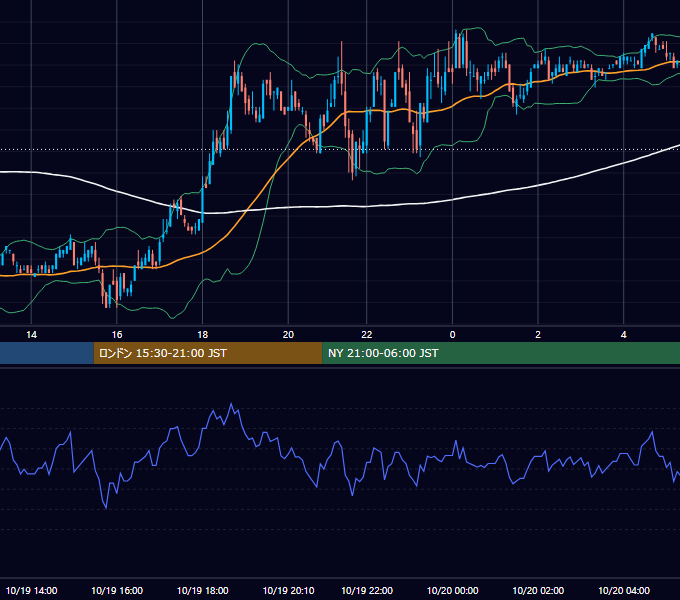680x600 pixels.
Task: Click the 10/19 14:00 timestamp label
Action: click(x=31, y=590)
